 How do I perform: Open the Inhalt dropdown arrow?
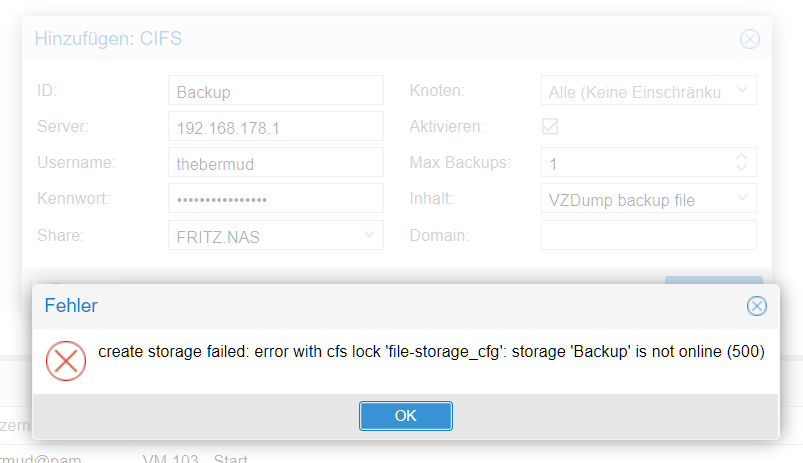742,198
